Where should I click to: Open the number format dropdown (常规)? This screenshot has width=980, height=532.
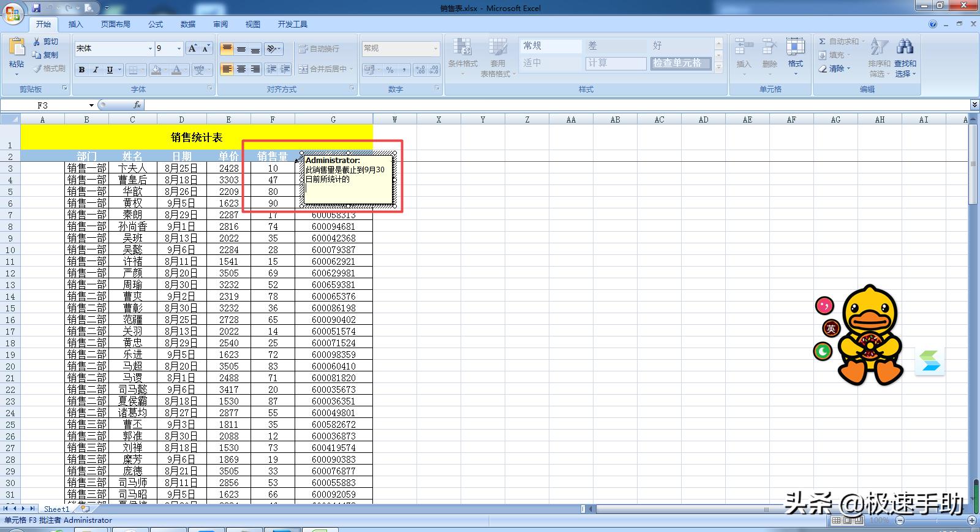[x=436, y=48]
